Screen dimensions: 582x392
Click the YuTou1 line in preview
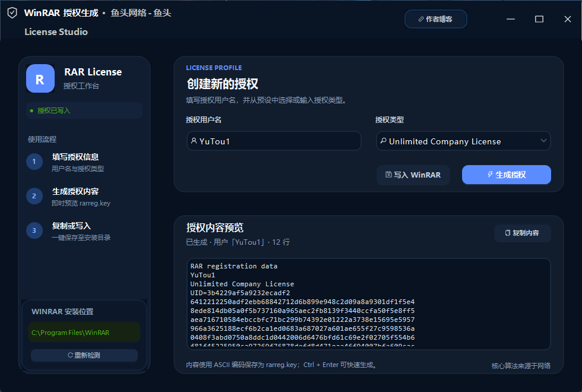pyautogui.click(x=203, y=275)
